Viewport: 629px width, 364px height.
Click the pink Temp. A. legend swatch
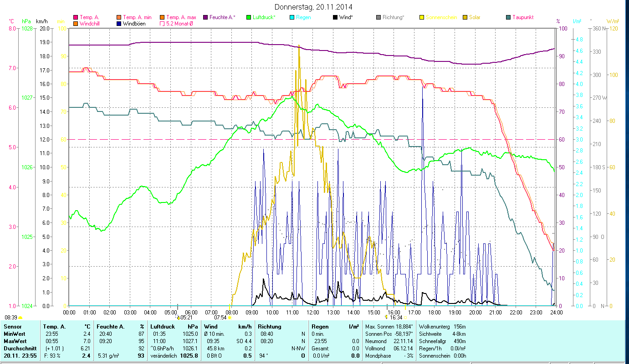point(76,18)
